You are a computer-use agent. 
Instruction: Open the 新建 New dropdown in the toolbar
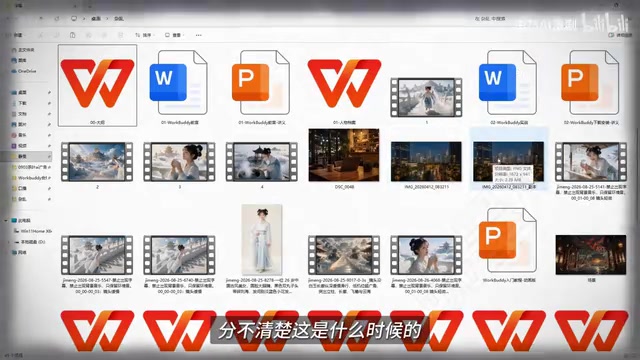coord(17,35)
